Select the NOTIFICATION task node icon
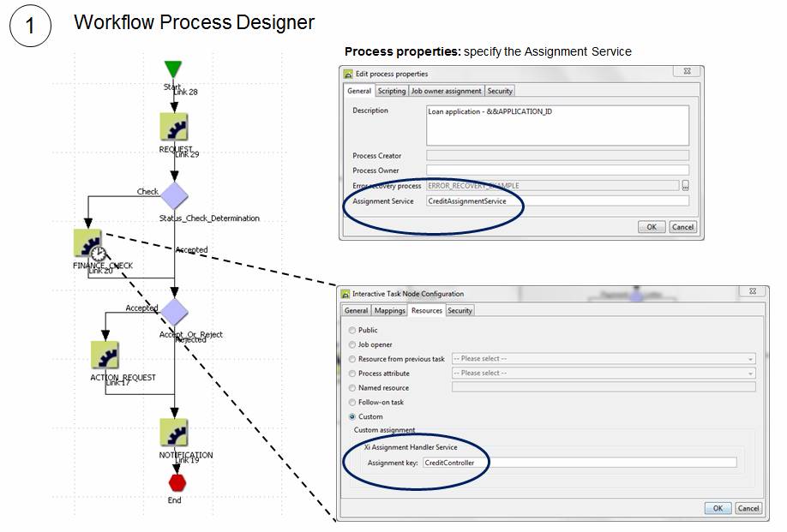 [x=174, y=433]
